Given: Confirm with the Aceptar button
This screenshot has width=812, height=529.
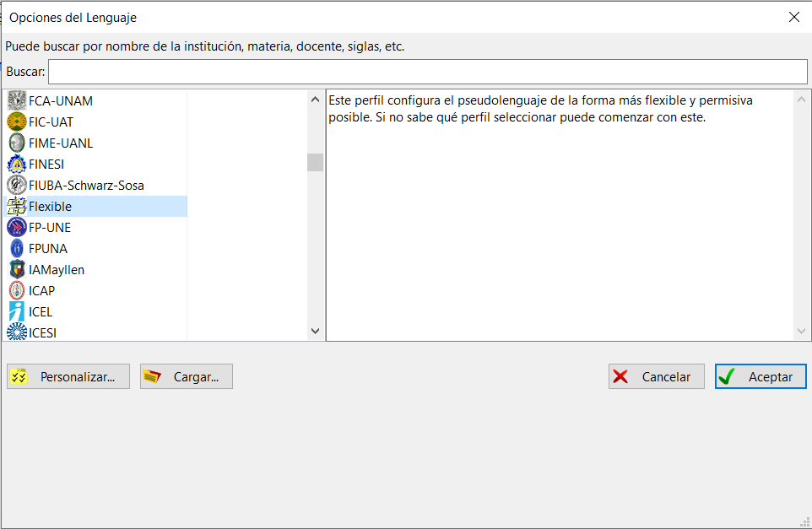Looking at the screenshot, I should tap(761, 377).
